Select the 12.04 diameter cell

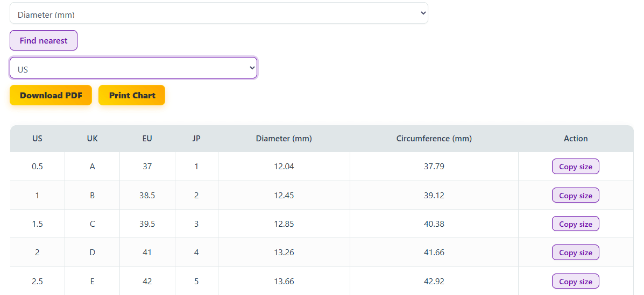click(x=284, y=167)
